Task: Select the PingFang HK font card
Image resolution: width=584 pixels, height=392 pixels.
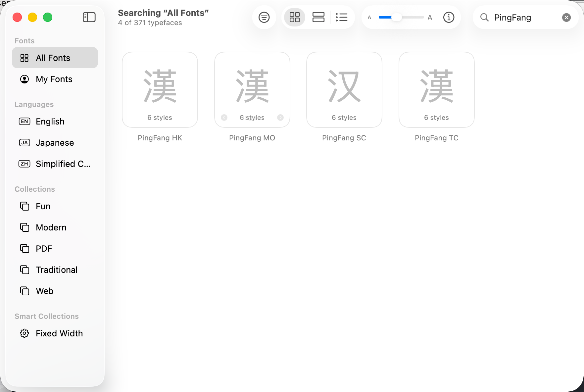Action: pos(160,90)
